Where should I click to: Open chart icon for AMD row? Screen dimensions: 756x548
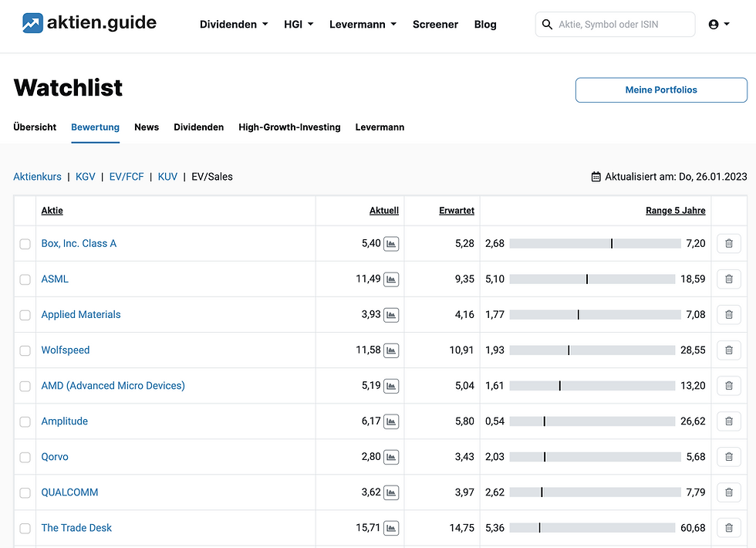(x=391, y=386)
